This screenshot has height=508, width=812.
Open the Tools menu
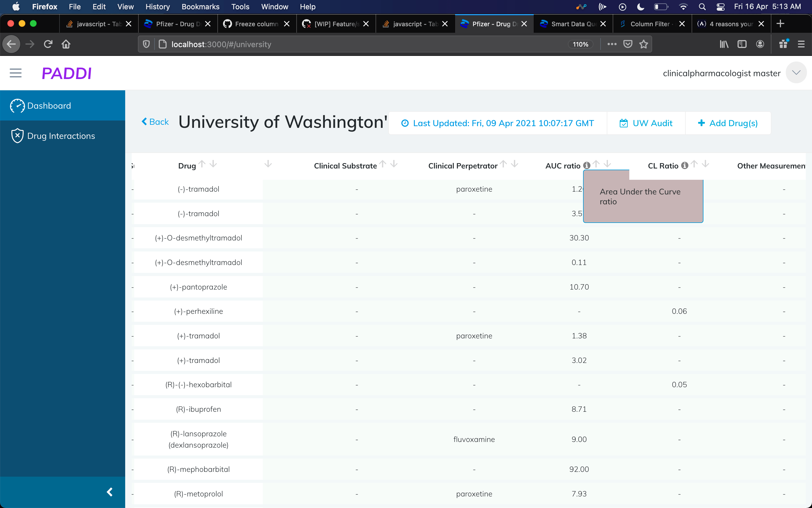click(x=240, y=7)
